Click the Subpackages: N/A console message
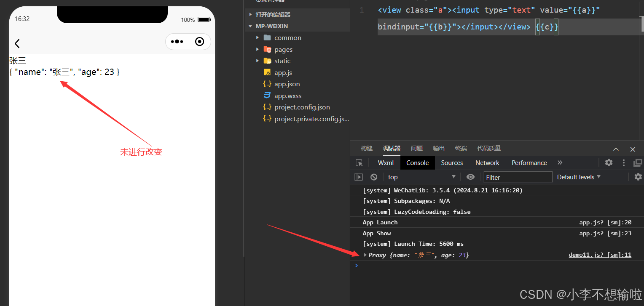Viewport: 644px width, 306px height. tap(406, 201)
